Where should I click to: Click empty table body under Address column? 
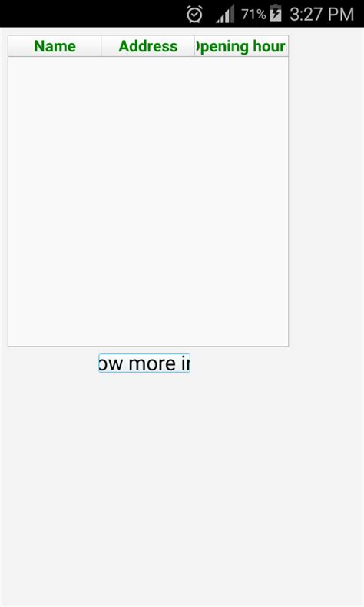[x=148, y=201]
